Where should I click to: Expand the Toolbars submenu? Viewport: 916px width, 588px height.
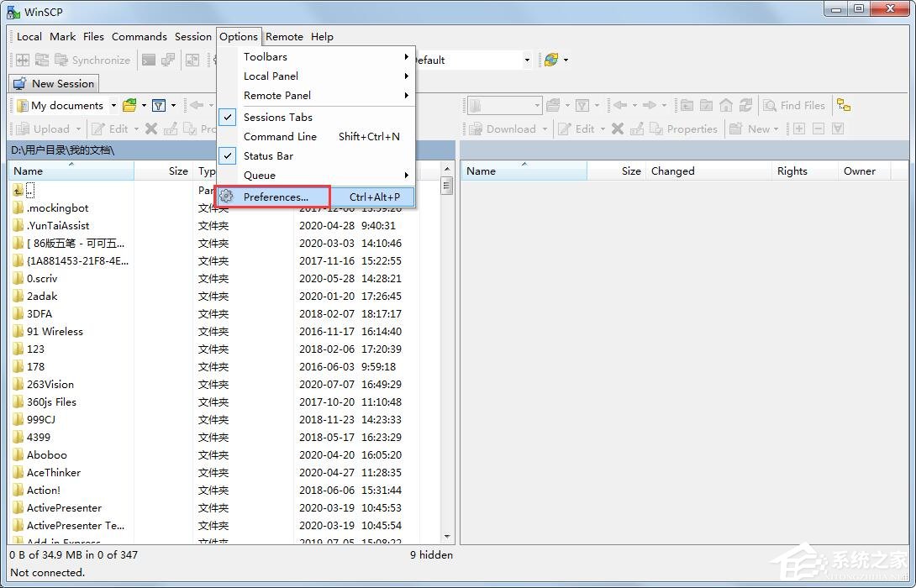(x=266, y=56)
